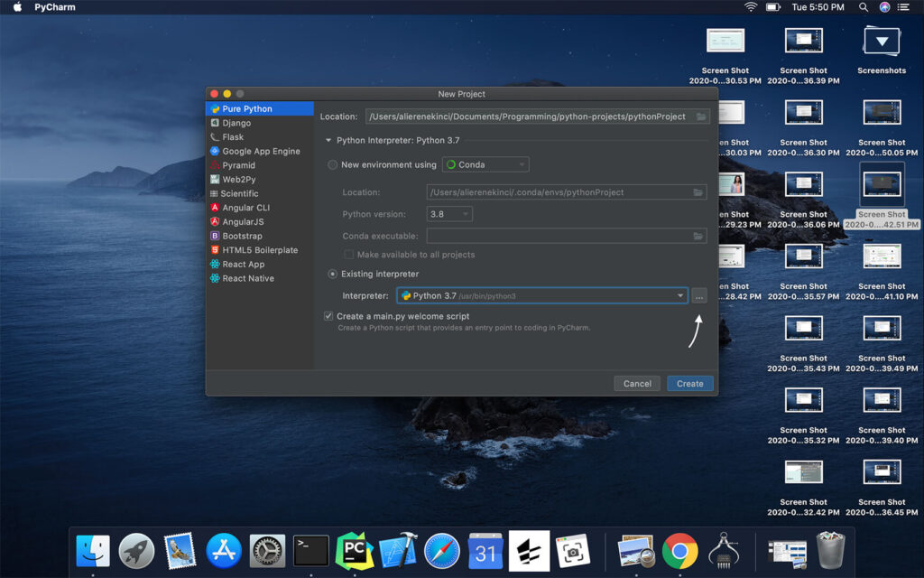Select Pyramid project type
924x578 pixels.
tap(259, 165)
